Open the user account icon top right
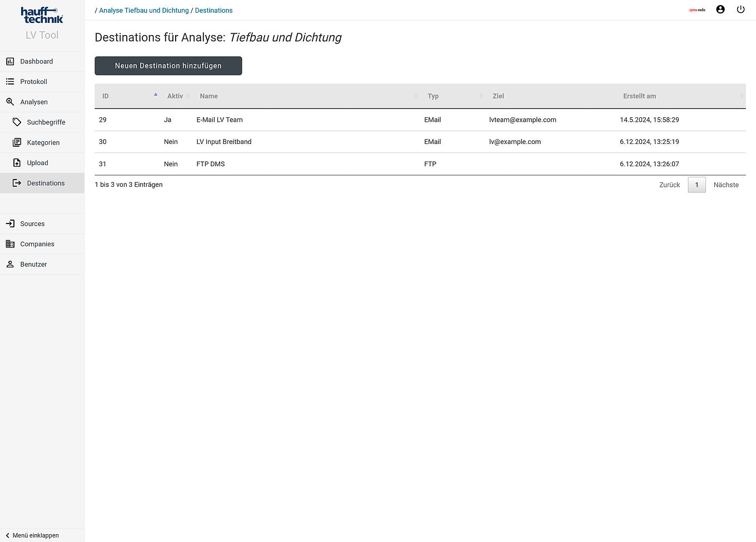The height and width of the screenshot is (542, 756). (720, 9)
